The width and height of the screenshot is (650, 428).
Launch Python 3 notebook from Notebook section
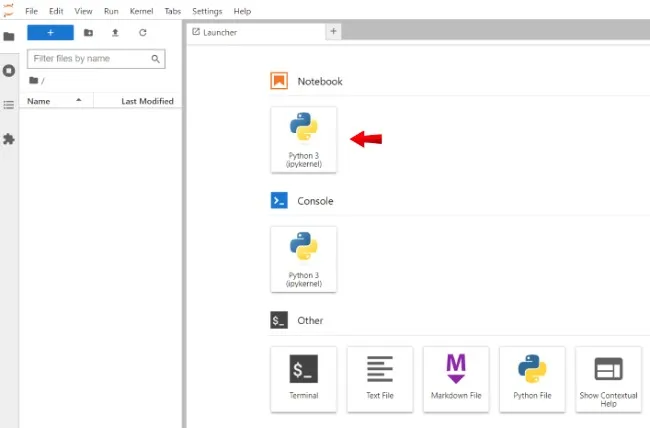(x=303, y=139)
